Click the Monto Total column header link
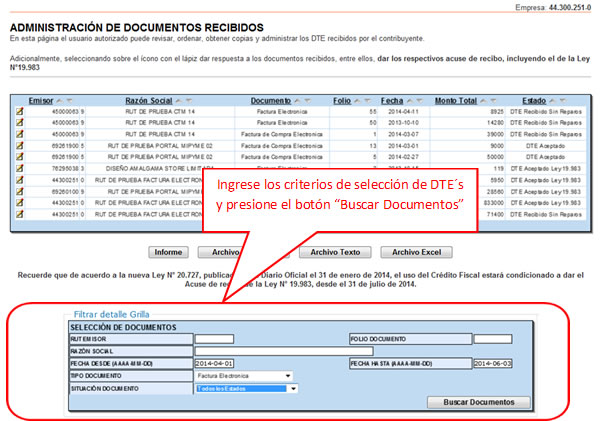This screenshot has width=600, height=421. pos(456,101)
